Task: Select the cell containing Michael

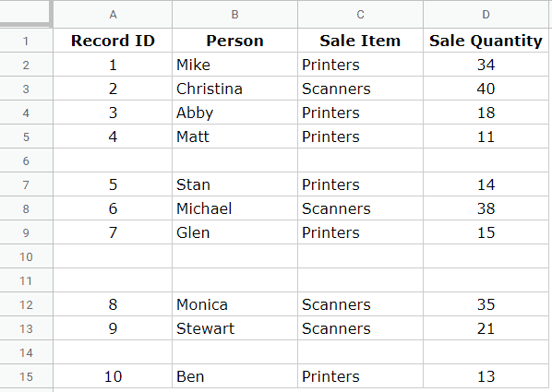Action: point(234,208)
